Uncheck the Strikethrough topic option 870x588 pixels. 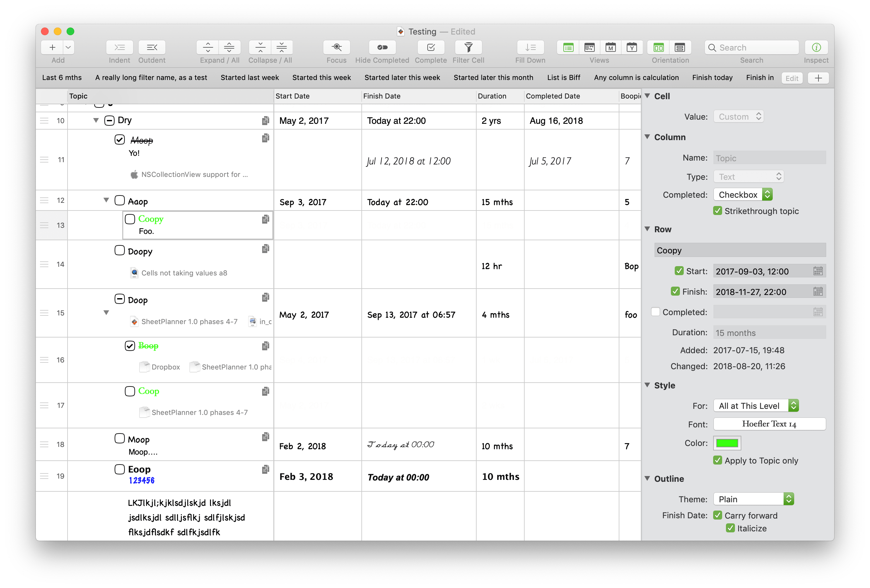tap(718, 211)
